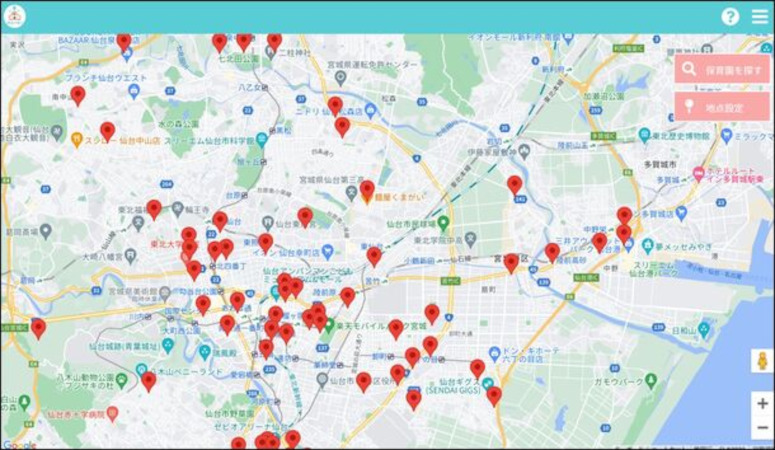Select red pin right of 仙台ギグス
This screenshot has width=775, height=450.
pyautogui.click(x=494, y=395)
